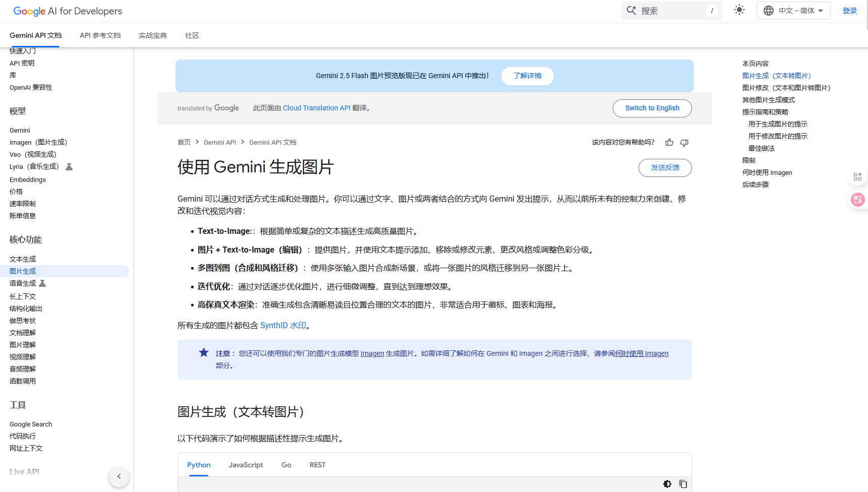Open 价格 in the sidebar

[16, 192]
